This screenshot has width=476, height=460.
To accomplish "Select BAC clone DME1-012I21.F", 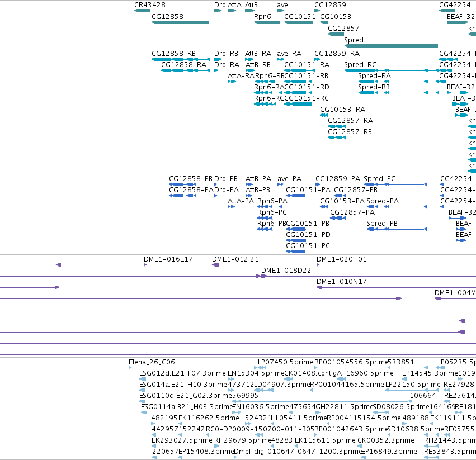I will point(215,265).
